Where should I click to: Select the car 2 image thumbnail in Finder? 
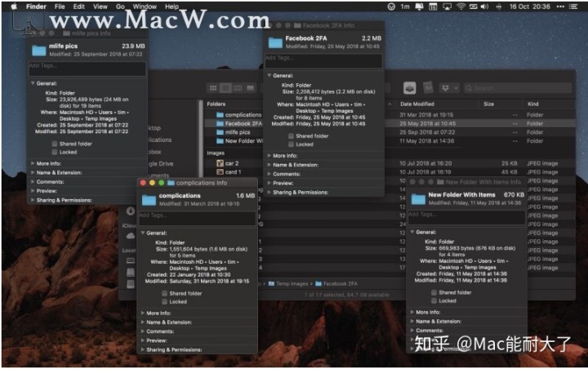point(220,163)
